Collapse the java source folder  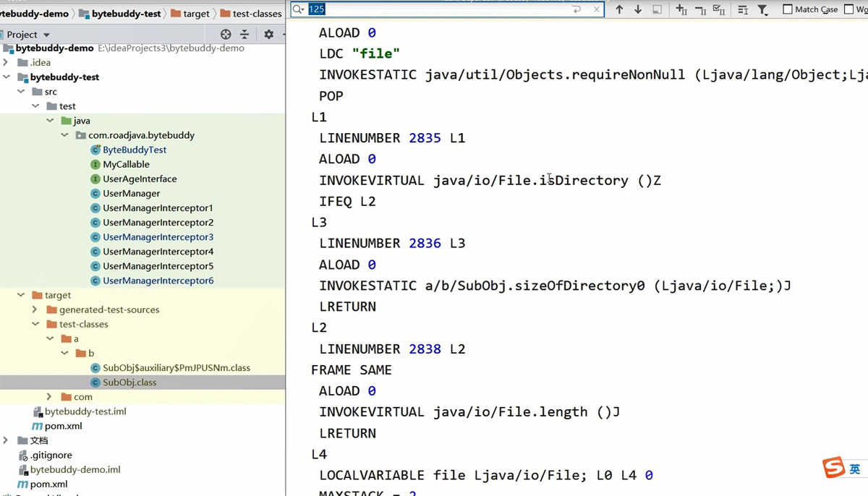[x=49, y=121]
